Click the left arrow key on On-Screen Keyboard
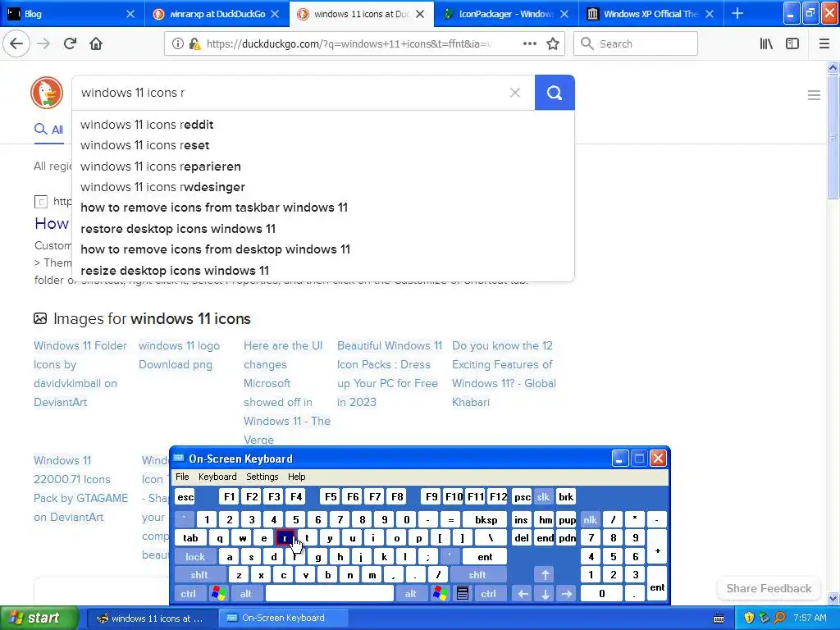The image size is (840, 630). (523, 594)
